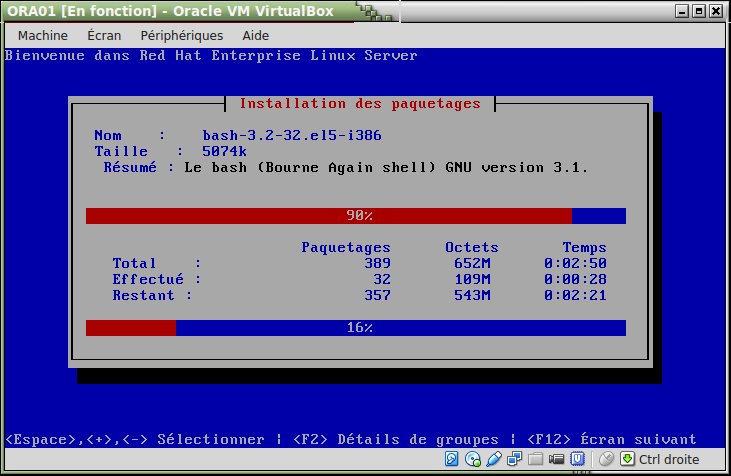The width and height of the screenshot is (731, 476).
Task: Click the green arrow keyboard capture icon
Action: (628, 459)
